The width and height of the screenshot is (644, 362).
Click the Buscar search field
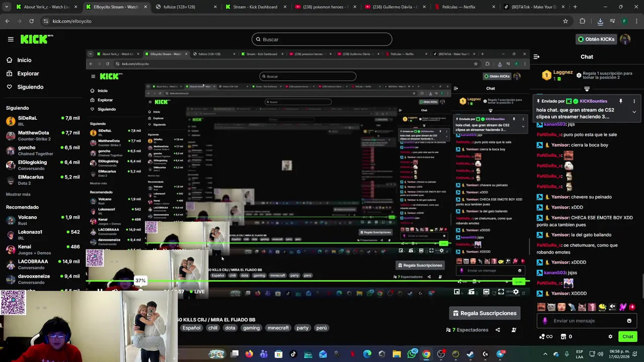point(322,39)
